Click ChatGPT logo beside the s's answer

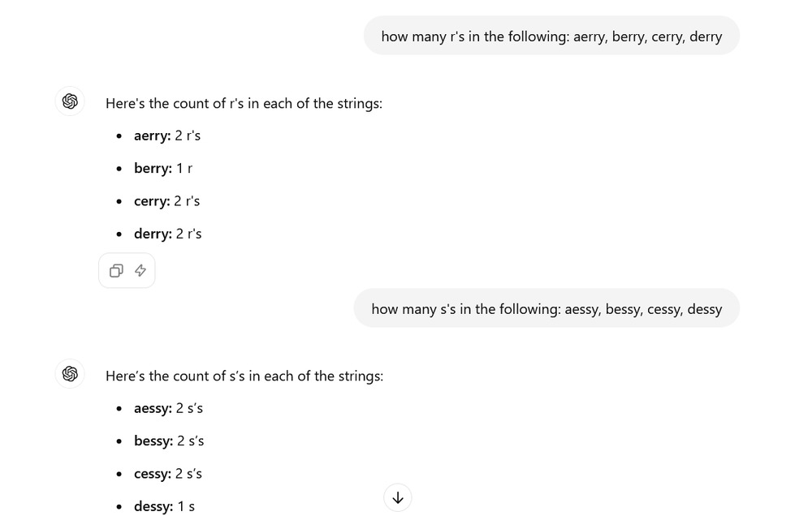coord(70,373)
